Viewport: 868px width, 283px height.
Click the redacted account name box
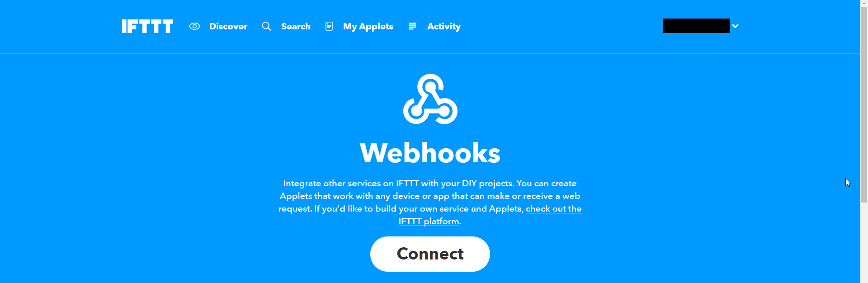point(696,26)
